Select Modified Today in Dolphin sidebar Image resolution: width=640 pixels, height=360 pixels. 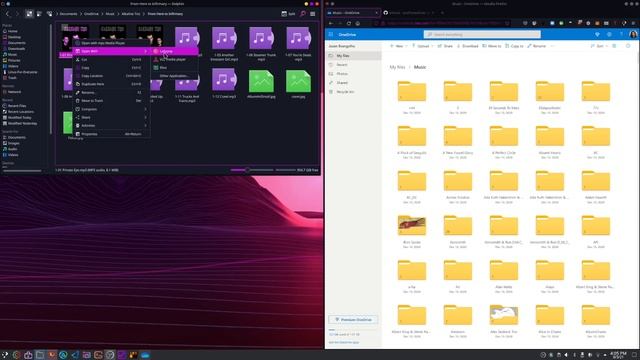(x=20, y=118)
